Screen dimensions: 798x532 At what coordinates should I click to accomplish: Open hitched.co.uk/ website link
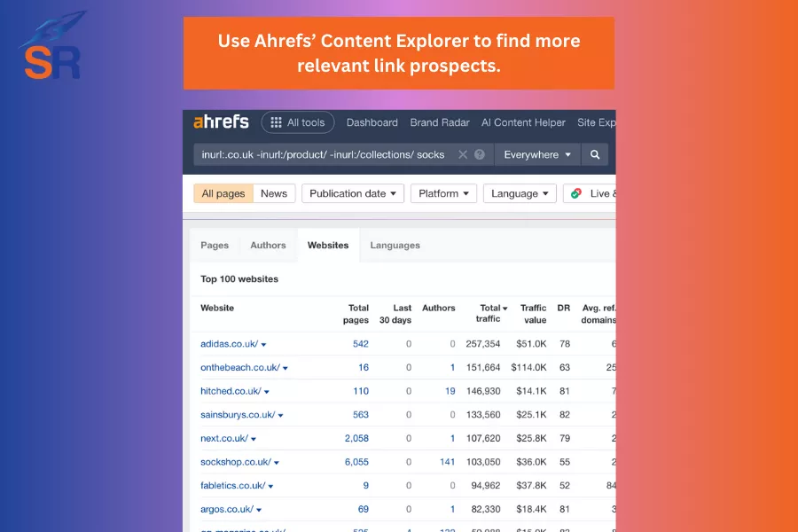[231, 391]
